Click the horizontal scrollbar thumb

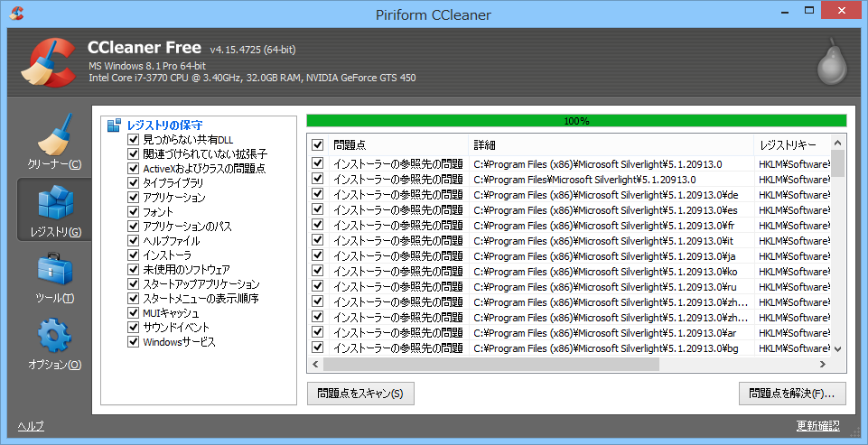(491, 364)
